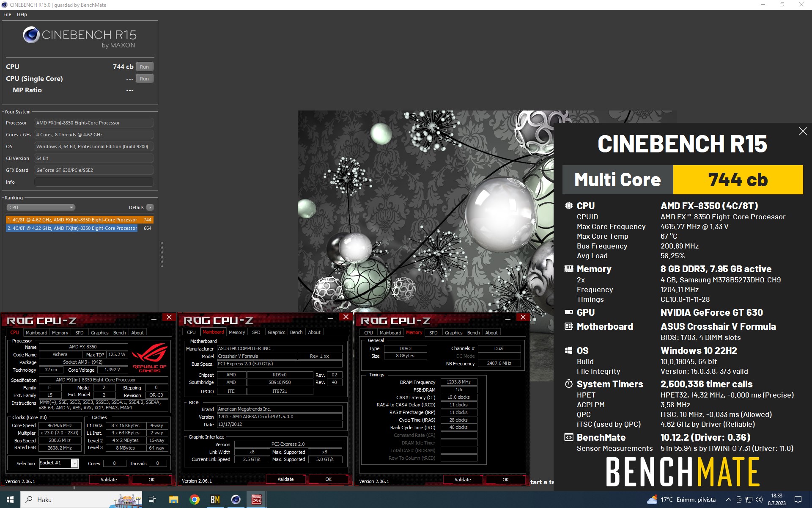Viewport: 812px width, 508px height.
Task: Click the BenchMate CPU chip icon
Action: click(569, 206)
